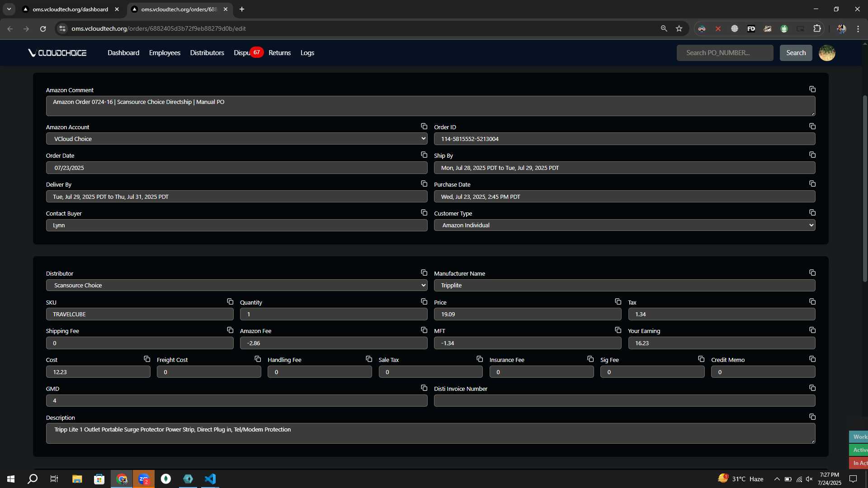
Task: Click the Description text area
Action: (x=430, y=433)
